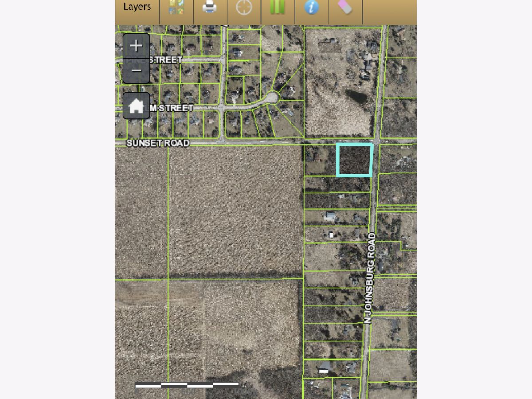The image size is (532, 399).
Task: Click the N Johnsburg Road label
Action: pos(371,278)
